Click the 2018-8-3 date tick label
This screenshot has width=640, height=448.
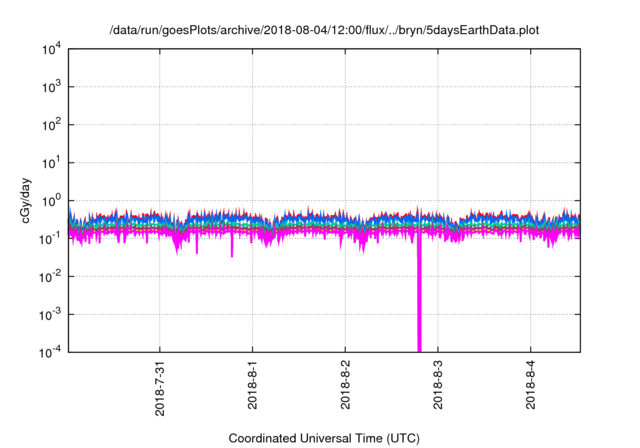point(438,385)
